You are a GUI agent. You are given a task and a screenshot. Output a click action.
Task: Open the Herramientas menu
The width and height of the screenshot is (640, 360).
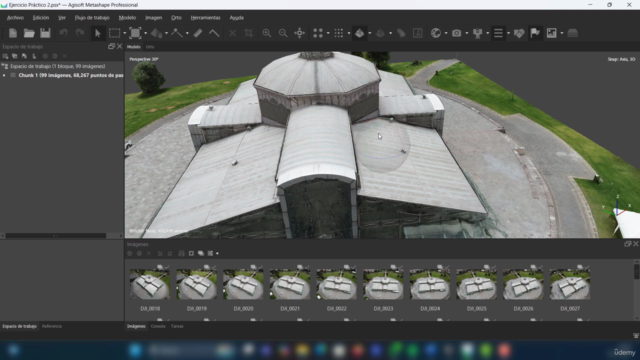[205, 18]
